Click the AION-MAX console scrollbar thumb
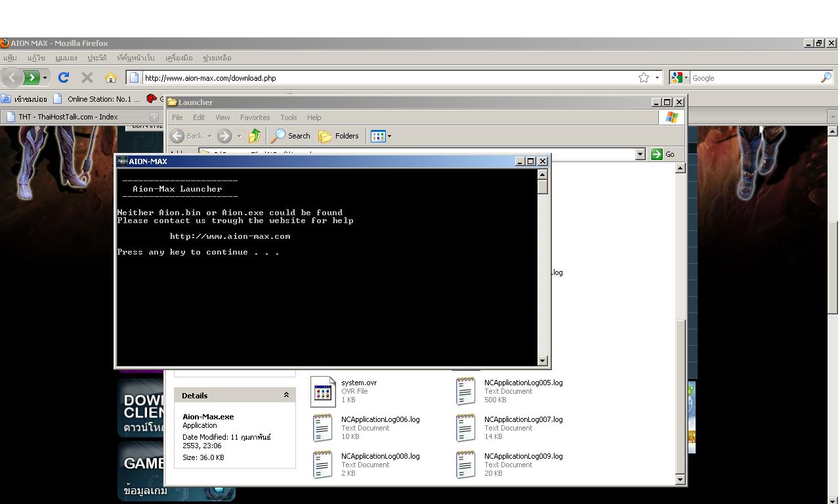This screenshot has width=840, height=504. [x=542, y=186]
